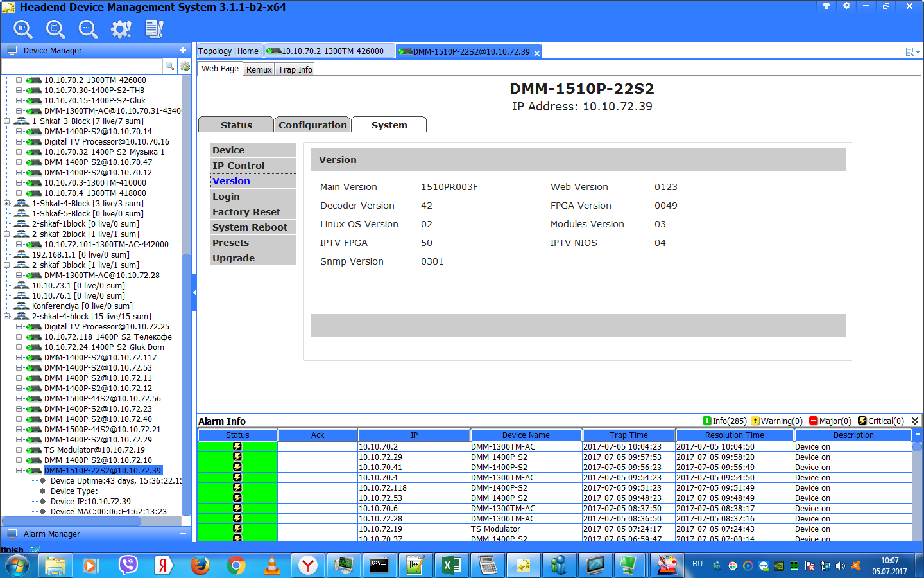Open the IP search magnifier tool

click(23, 29)
